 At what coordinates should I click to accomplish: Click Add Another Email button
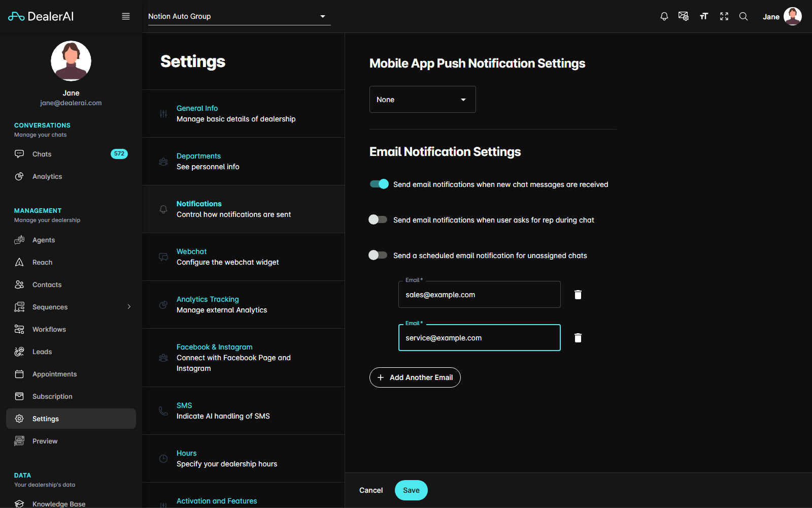(415, 377)
